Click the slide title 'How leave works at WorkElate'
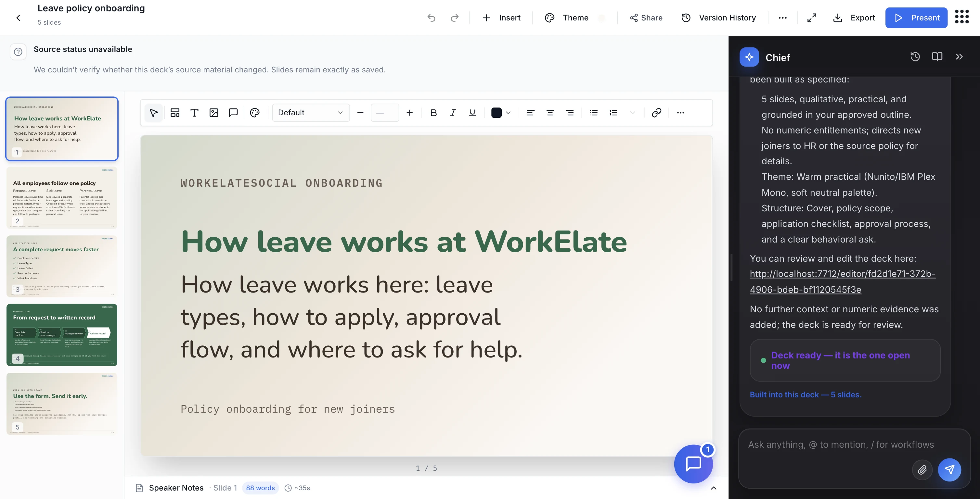The height and width of the screenshot is (499, 980). coord(404,242)
